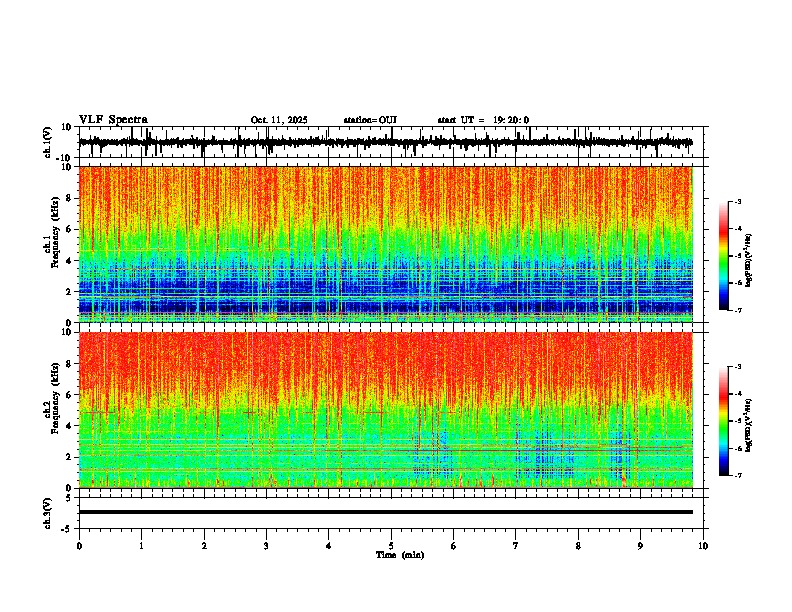Click the "ch.3(V)" axis label

48,513
